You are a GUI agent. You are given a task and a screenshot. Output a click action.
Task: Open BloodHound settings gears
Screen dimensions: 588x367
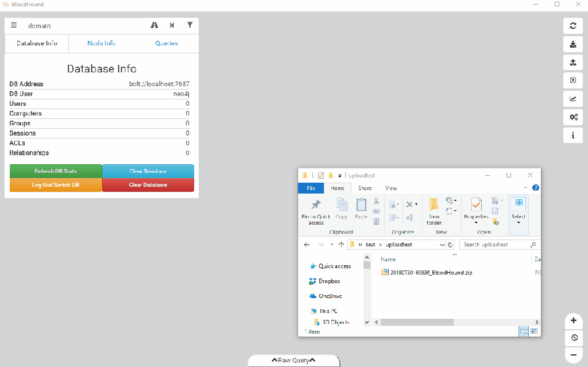(573, 117)
